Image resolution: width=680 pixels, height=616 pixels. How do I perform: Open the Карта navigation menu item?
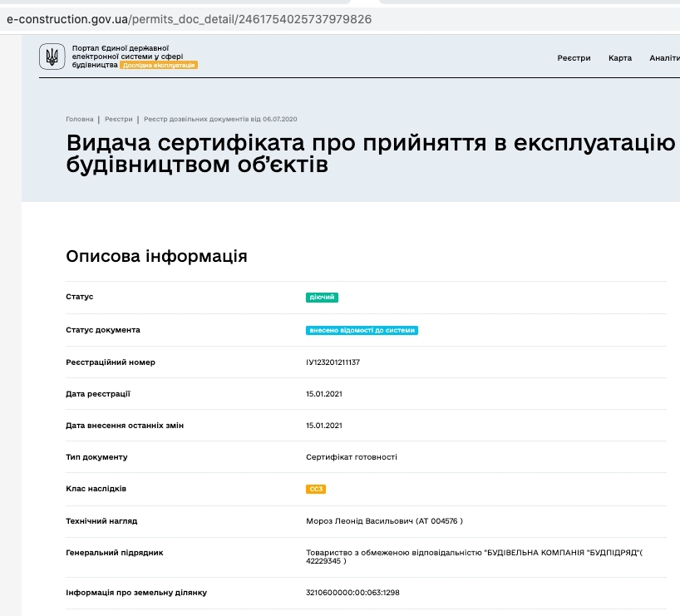coord(619,58)
